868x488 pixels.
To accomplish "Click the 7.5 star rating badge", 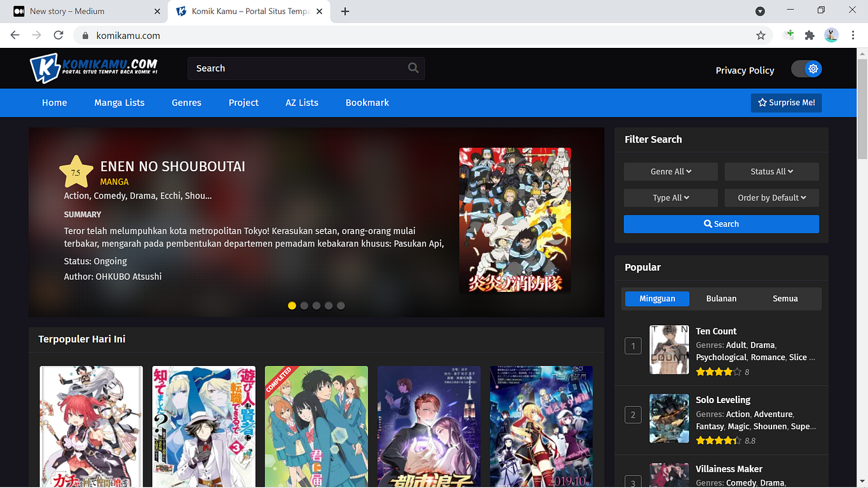I will (x=76, y=172).
